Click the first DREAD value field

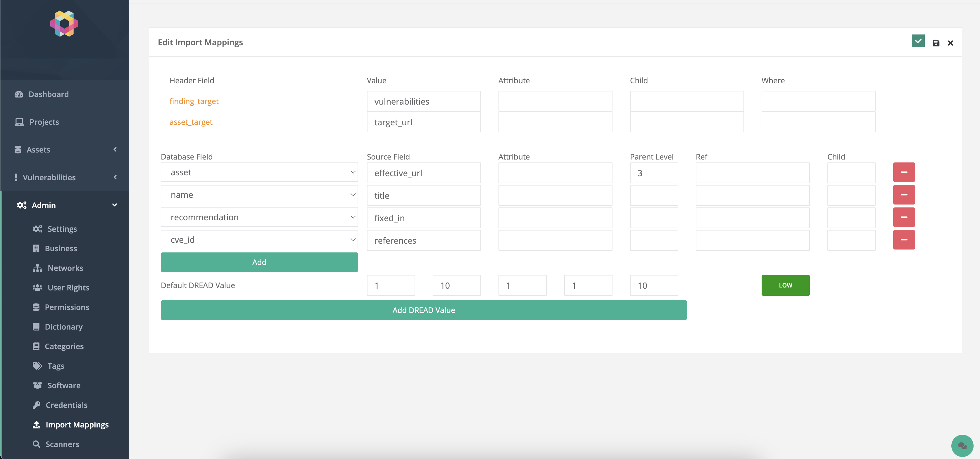391,285
